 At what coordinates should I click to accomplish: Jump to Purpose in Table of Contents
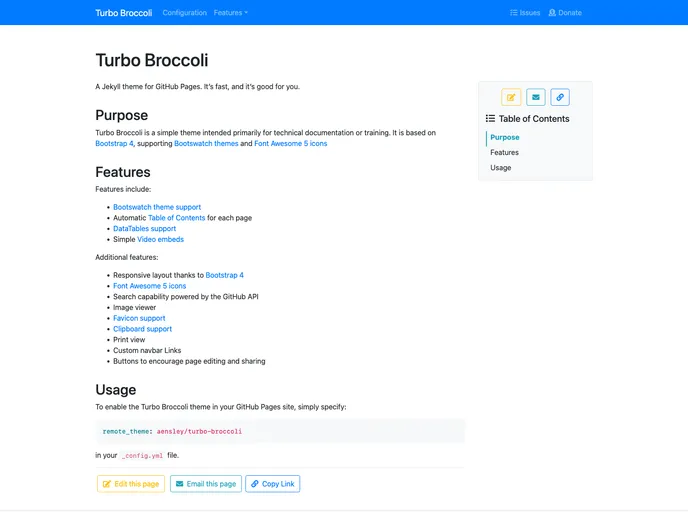point(505,137)
